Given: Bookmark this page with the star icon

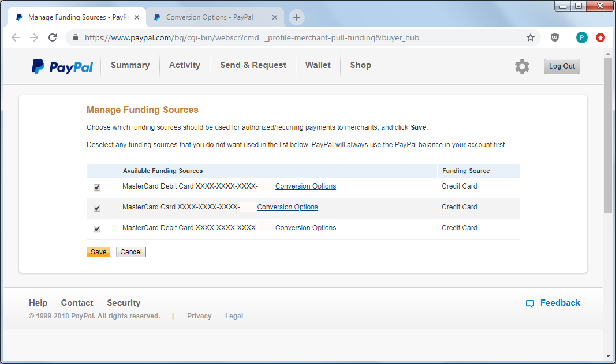Looking at the screenshot, I should tap(531, 37).
